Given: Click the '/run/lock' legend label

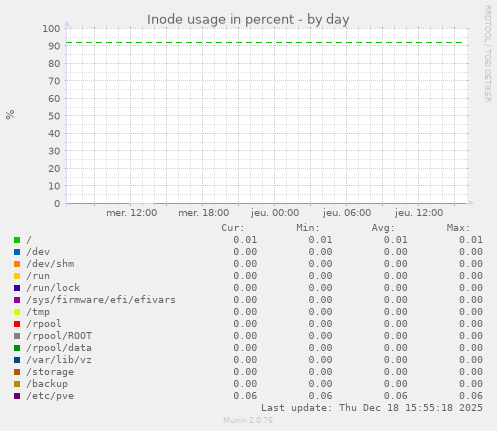Looking at the screenshot, I should tap(53, 288).
